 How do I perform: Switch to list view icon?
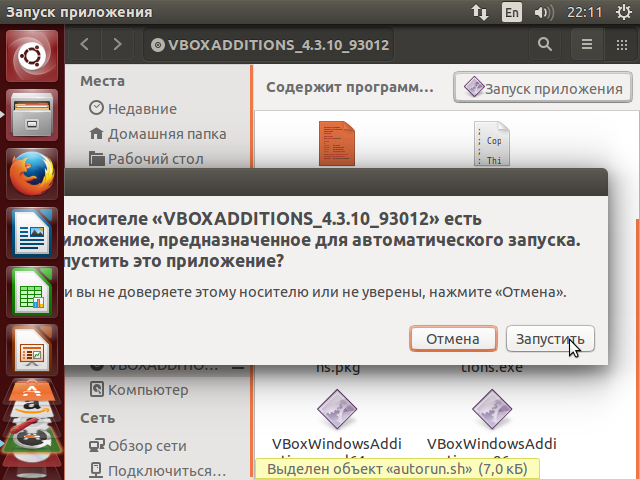point(587,44)
